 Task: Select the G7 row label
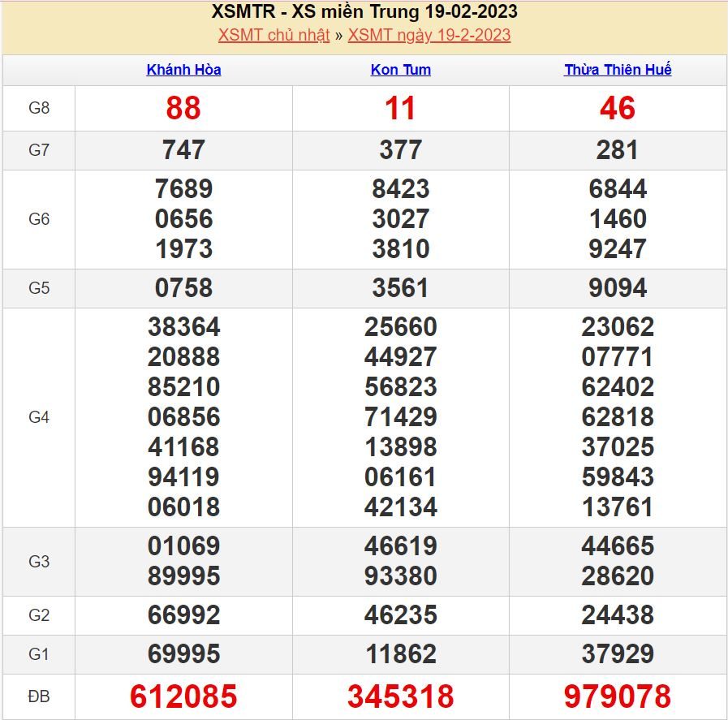pos(39,150)
